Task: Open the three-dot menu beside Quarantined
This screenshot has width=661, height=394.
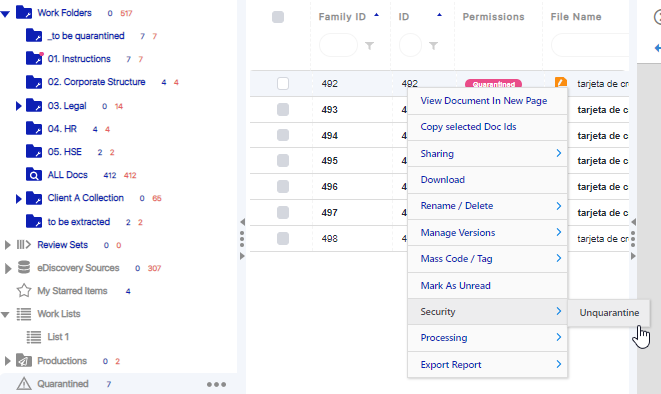Action: click(x=216, y=384)
